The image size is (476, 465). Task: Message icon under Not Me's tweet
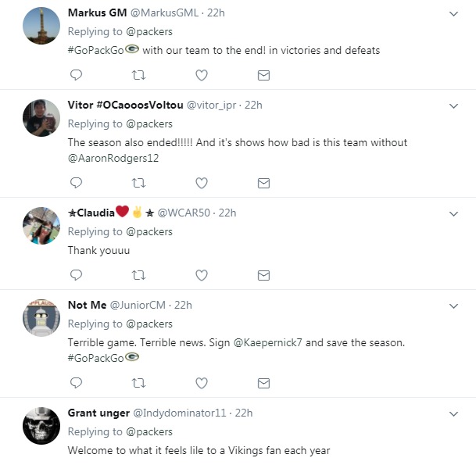pyautogui.click(x=263, y=383)
